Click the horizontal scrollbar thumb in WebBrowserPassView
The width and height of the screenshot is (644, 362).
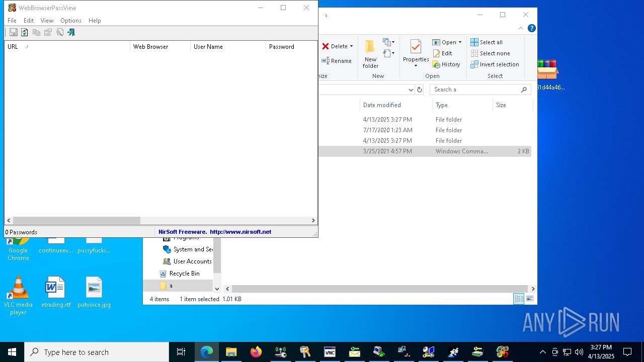click(76, 220)
